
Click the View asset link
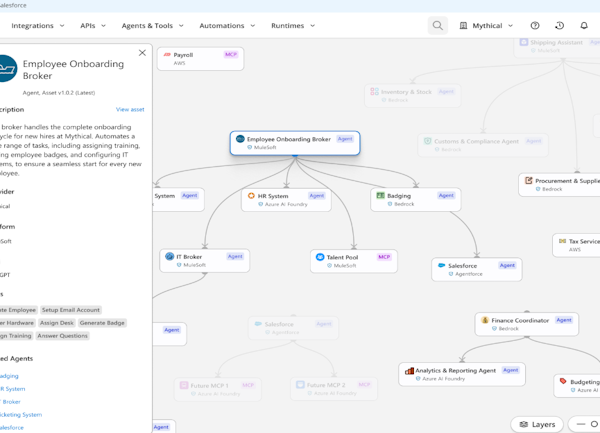130,109
